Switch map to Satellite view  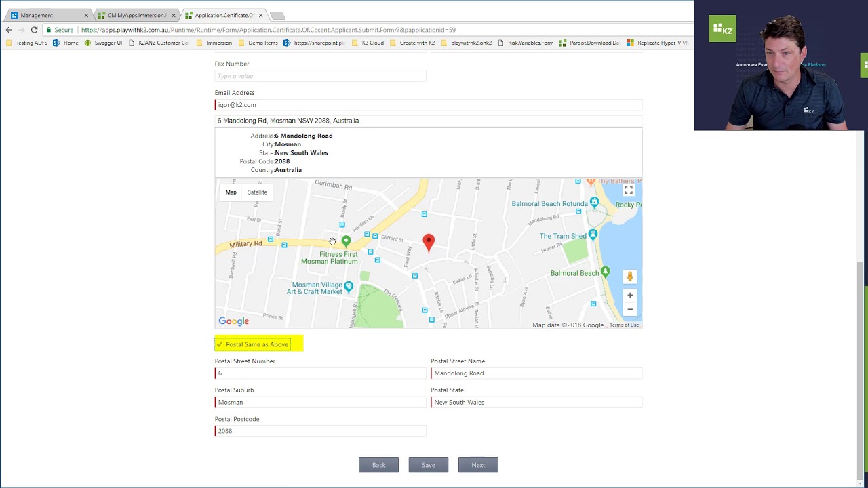pos(257,192)
